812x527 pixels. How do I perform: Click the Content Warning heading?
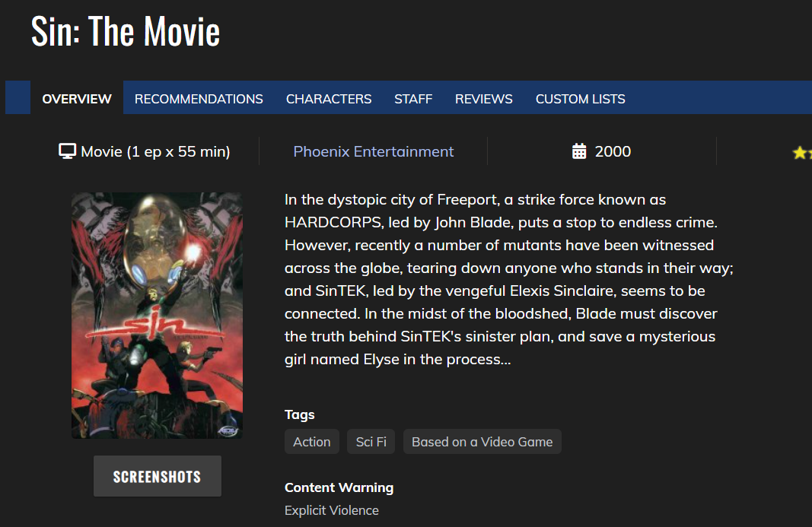click(x=339, y=487)
